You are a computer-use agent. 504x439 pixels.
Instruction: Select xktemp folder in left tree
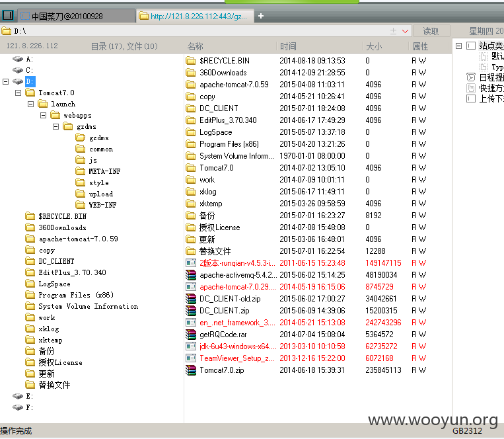(50, 340)
